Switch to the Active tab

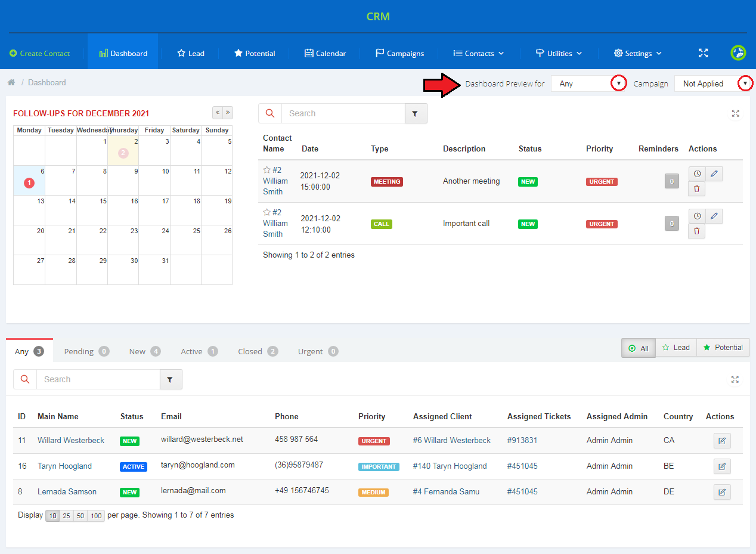(199, 351)
